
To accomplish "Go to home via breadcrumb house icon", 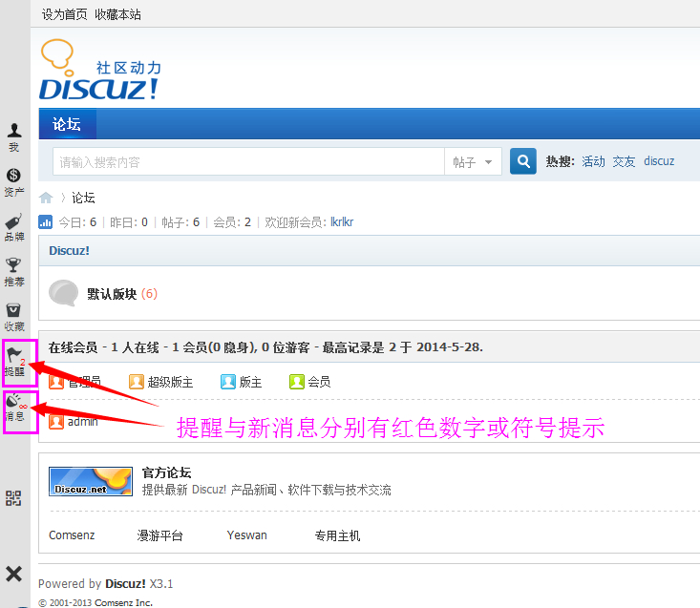I will click(46, 198).
